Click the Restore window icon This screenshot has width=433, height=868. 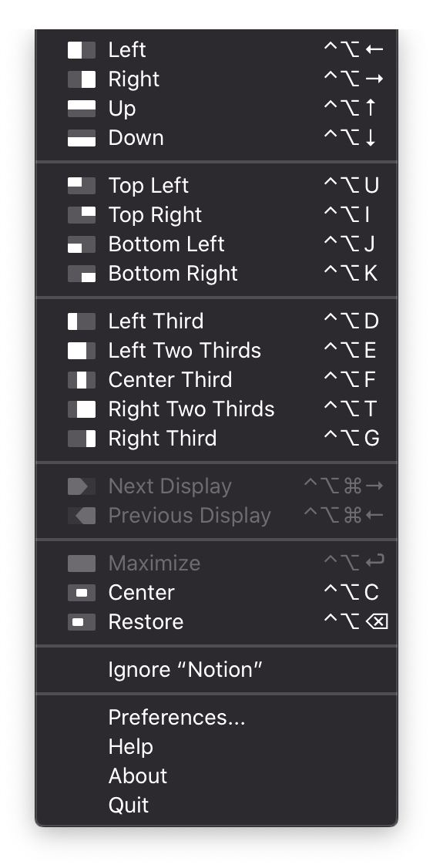[82, 622]
